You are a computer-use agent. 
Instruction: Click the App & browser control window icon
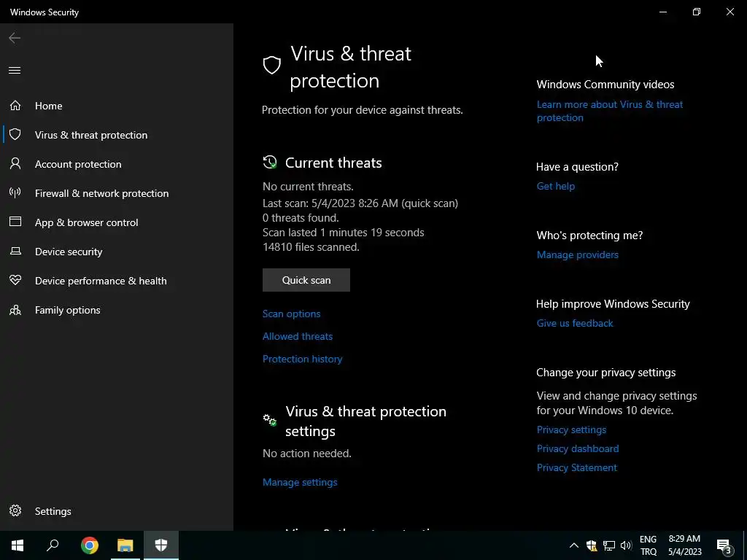point(15,222)
